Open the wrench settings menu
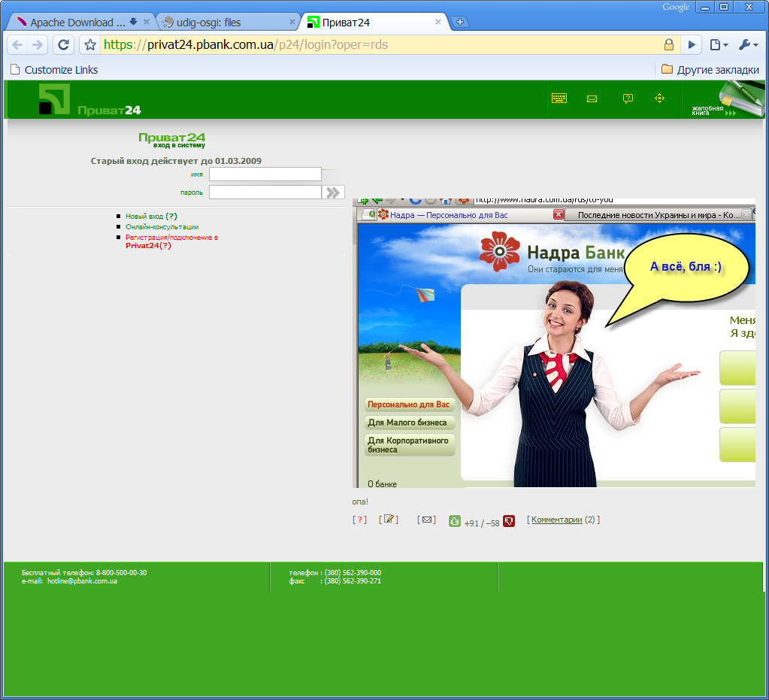 (749, 45)
